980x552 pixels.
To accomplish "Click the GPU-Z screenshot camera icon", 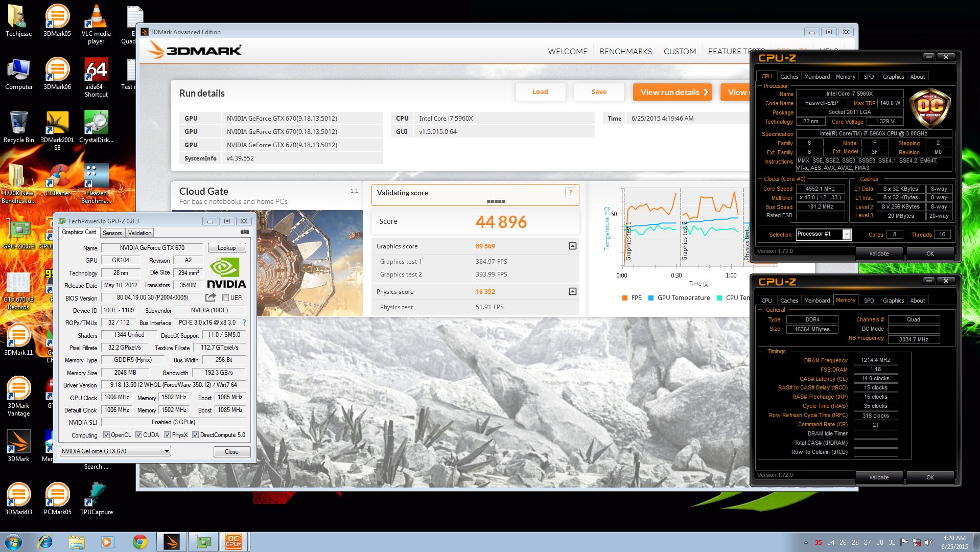I will click(245, 232).
